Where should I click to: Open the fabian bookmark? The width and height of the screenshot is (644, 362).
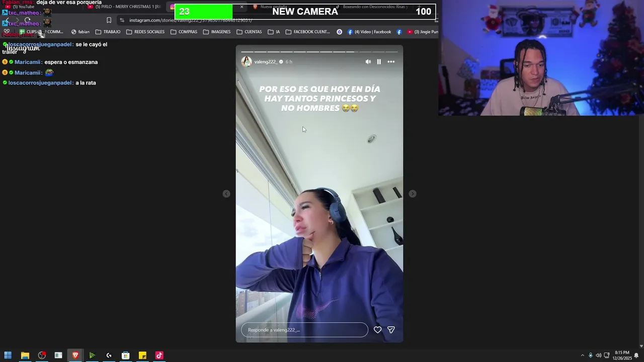coord(80,32)
